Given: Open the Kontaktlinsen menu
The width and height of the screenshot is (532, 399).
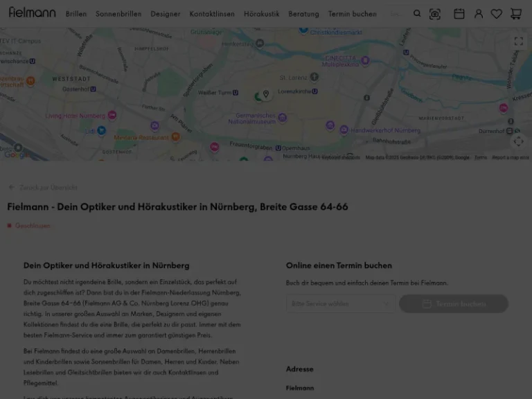Looking at the screenshot, I should pos(212,14).
